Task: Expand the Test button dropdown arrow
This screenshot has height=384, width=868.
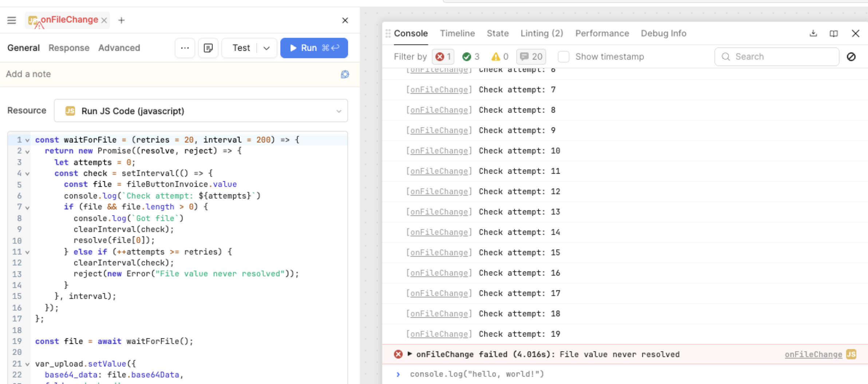Action: tap(267, 48)
